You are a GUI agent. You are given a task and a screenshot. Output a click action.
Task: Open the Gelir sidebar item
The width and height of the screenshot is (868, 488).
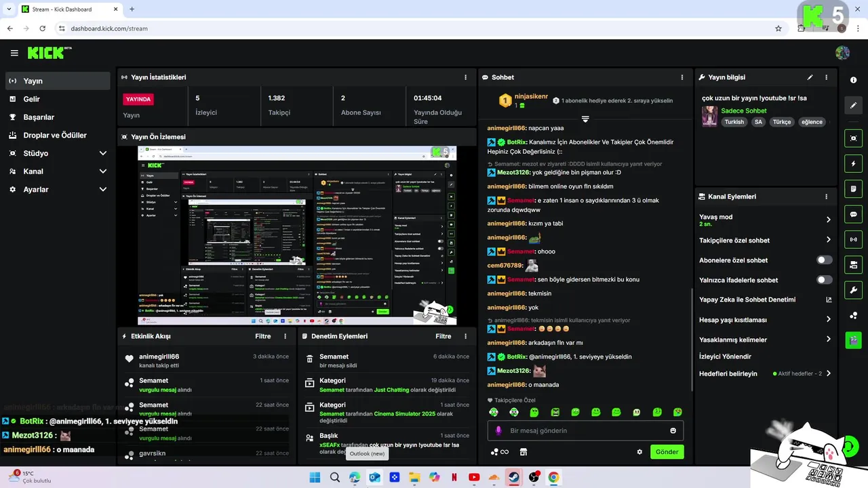pyautogui.click(x=58, y=99)
